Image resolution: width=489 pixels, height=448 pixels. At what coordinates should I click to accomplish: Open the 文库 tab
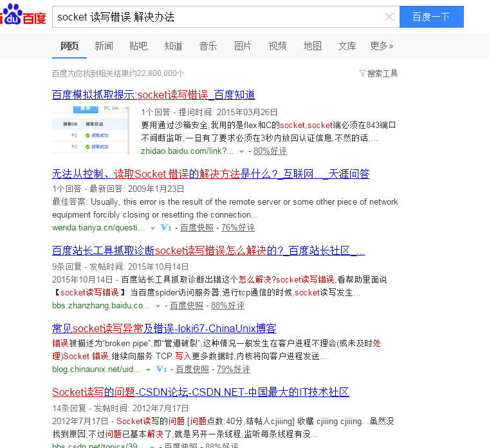pyautogui.click(x=347, y=46)
